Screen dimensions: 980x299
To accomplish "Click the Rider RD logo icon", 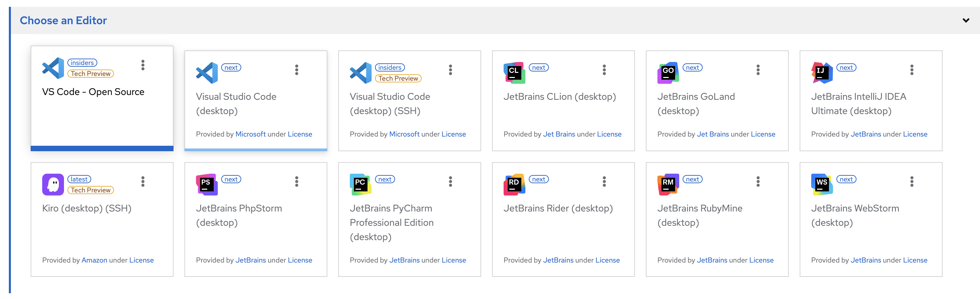I will [x=514, y=184].
